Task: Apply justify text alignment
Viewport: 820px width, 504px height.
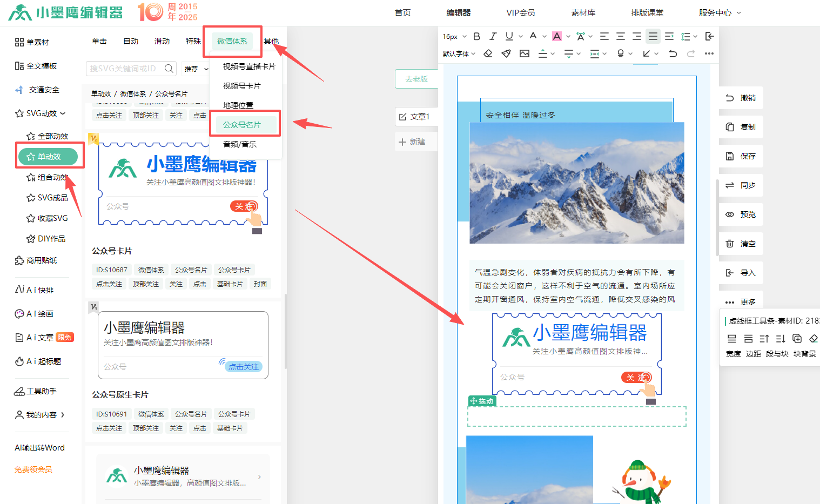Action: pyautogui.click(x=653, y=36)
